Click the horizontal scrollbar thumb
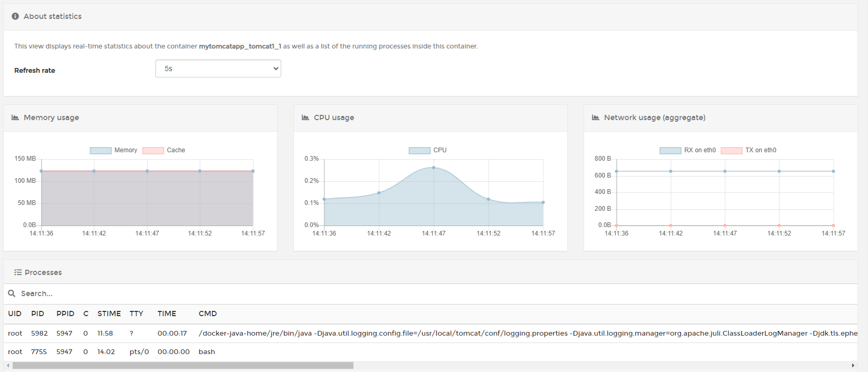Viewport: 868px width, 372px height. [183, 365]
